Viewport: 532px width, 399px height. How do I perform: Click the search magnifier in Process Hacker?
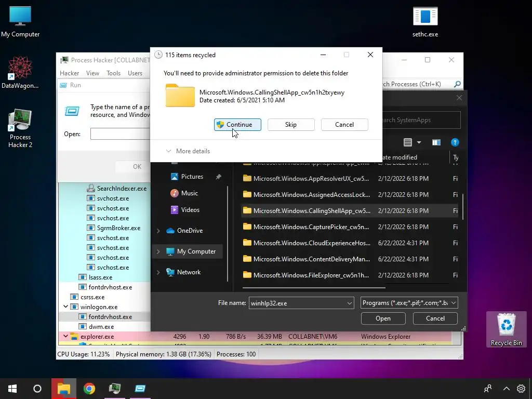[457, 84]
